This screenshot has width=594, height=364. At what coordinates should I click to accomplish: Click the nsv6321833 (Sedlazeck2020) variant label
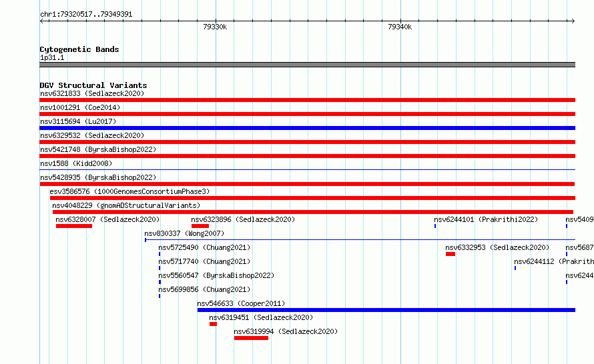pos(92,93)
